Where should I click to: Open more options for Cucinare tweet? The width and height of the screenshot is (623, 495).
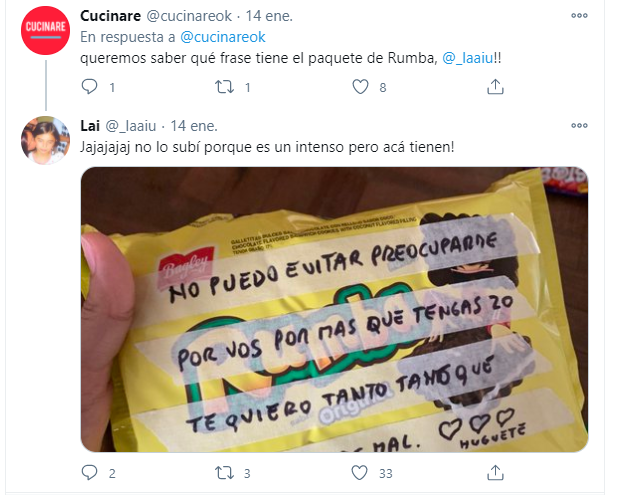[579, 15]
